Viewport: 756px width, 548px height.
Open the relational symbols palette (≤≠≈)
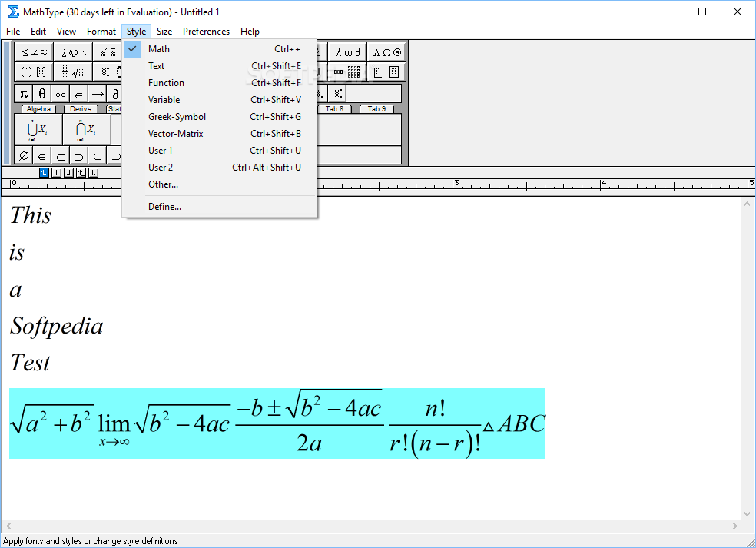tap(34, 52)
